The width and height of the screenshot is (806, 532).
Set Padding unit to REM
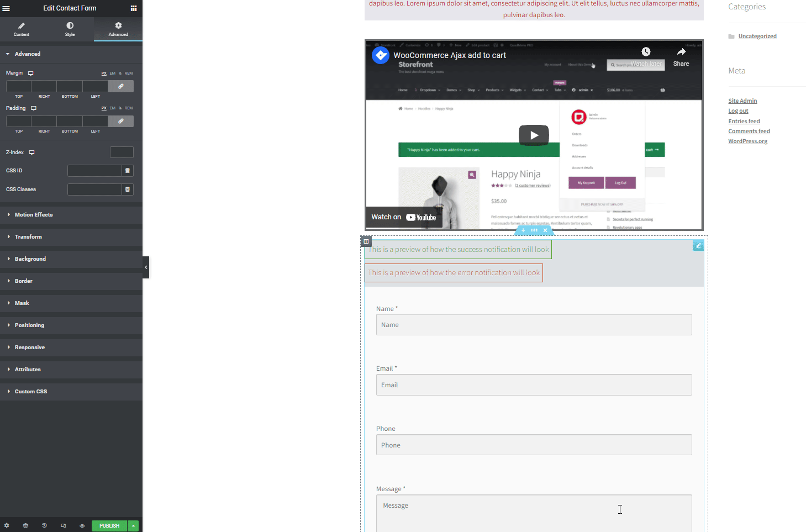click(x=129, y=108)
